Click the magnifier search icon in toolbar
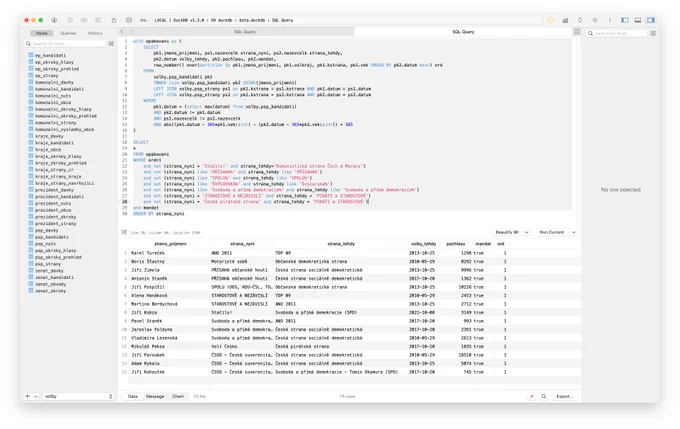 click(x=595, y=20)
